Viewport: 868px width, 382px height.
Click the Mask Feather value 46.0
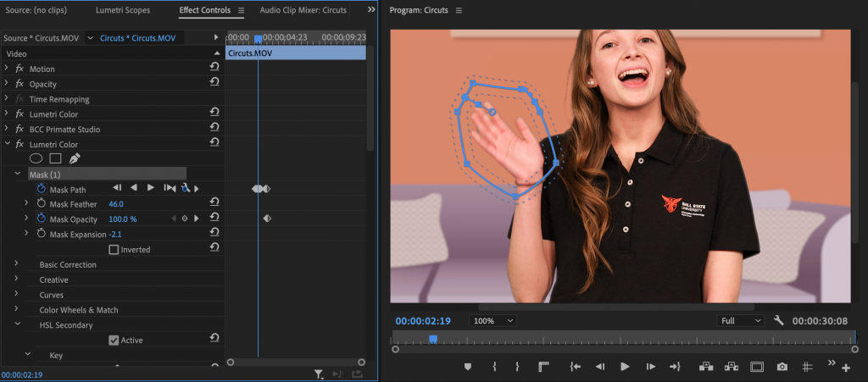pyautogui.click(x=116, y=204)
